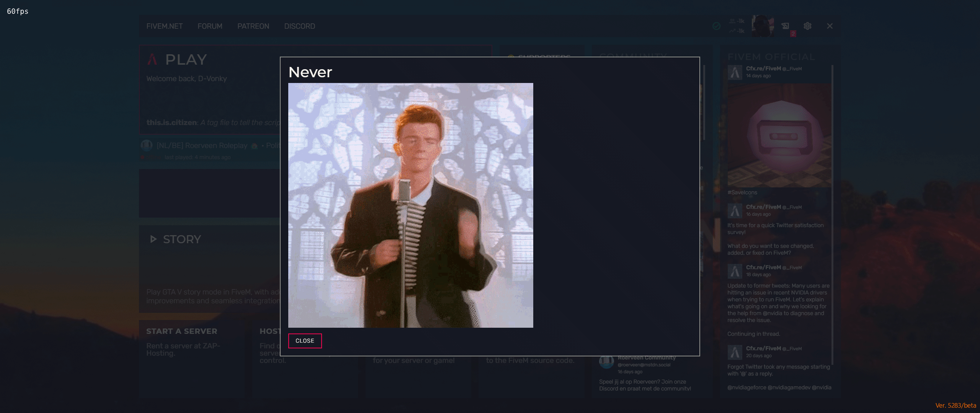Screen dimensions: 980x413
Task: Click the Roerveen Roleplay server icon
Action: pos(146,145)
